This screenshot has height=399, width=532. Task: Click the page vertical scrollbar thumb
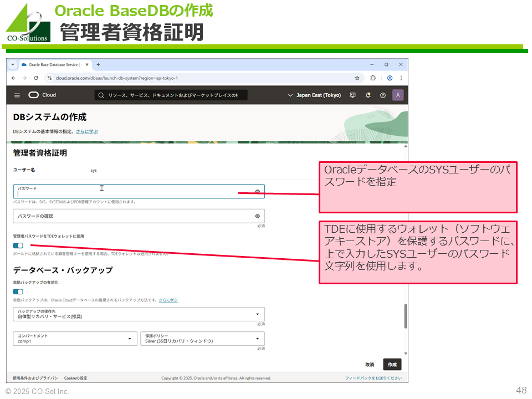pos(406,316)
